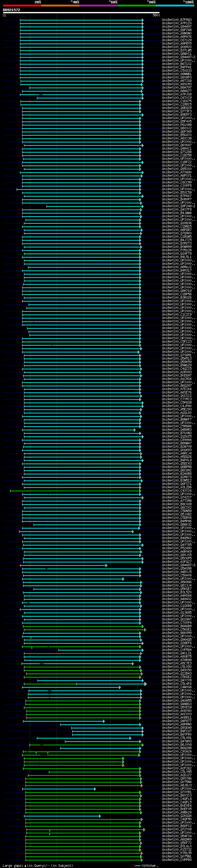Select hit label UniRef100_B2AUR8

click(177, 474)
